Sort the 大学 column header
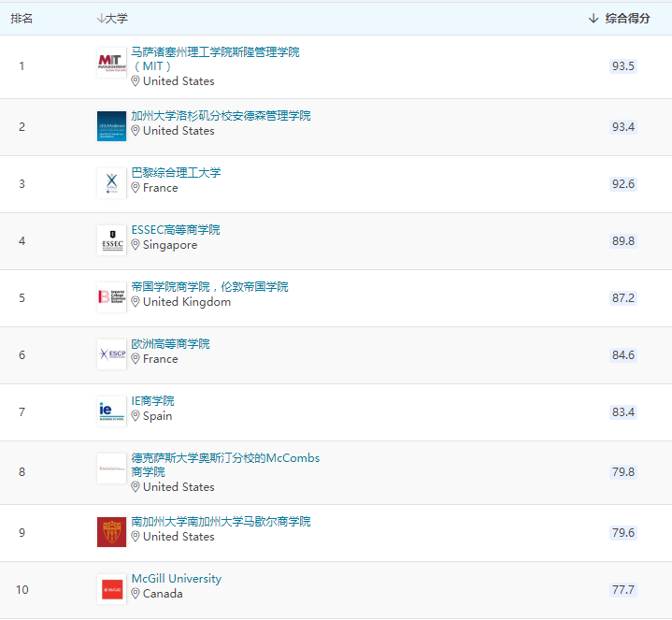 [112, 19]
